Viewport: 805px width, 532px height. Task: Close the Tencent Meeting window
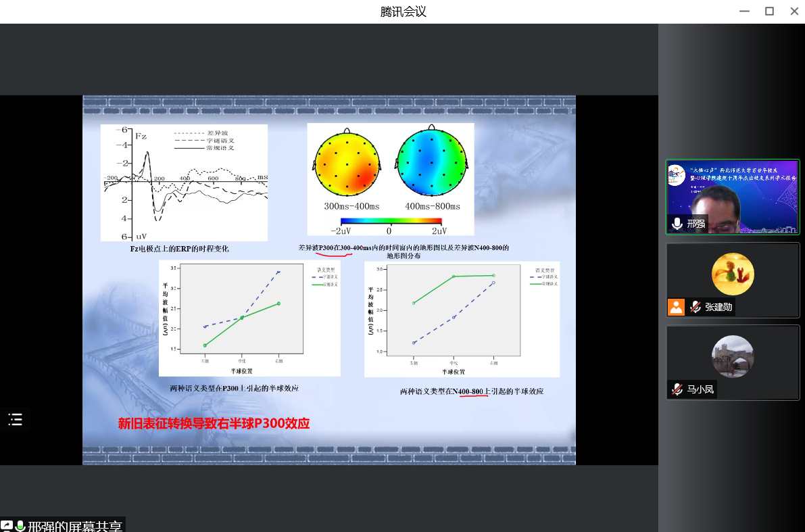[x=794, y=11]
